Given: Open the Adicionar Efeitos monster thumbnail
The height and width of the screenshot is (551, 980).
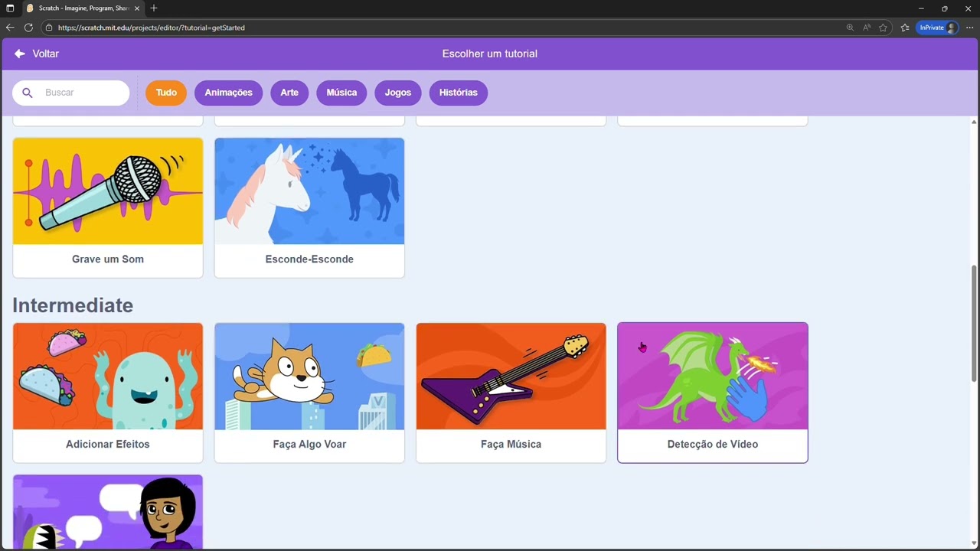Looking at the screenshot, I should (108, 377).
